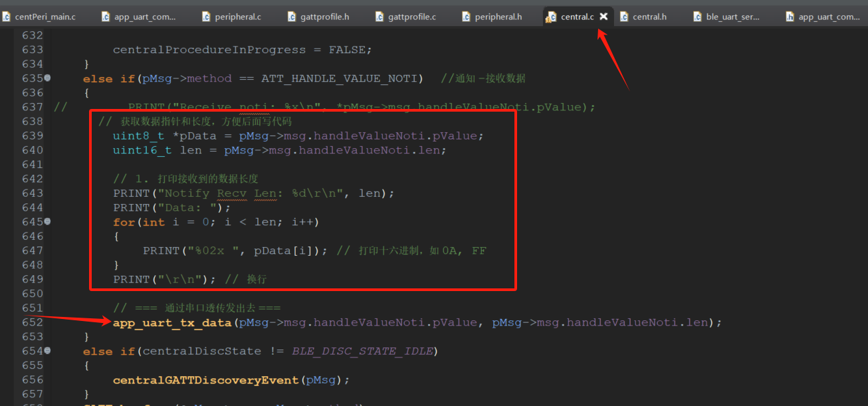Click the comment after ATT_HANDLE_VALUE_NOTI at line 635
Image resolution: width=868 pixels, height=406 pixels.
[x=483, y=78]
